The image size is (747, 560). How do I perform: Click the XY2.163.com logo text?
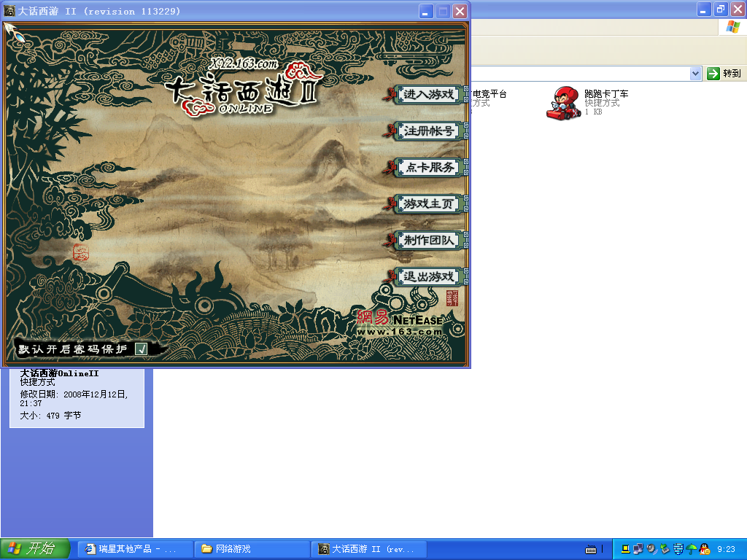coord(244,63)
